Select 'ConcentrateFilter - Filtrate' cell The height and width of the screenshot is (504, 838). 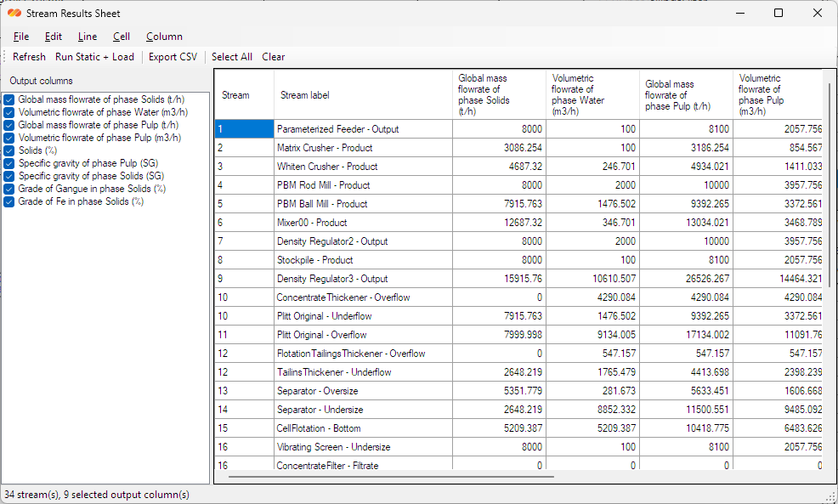(363, 463)
